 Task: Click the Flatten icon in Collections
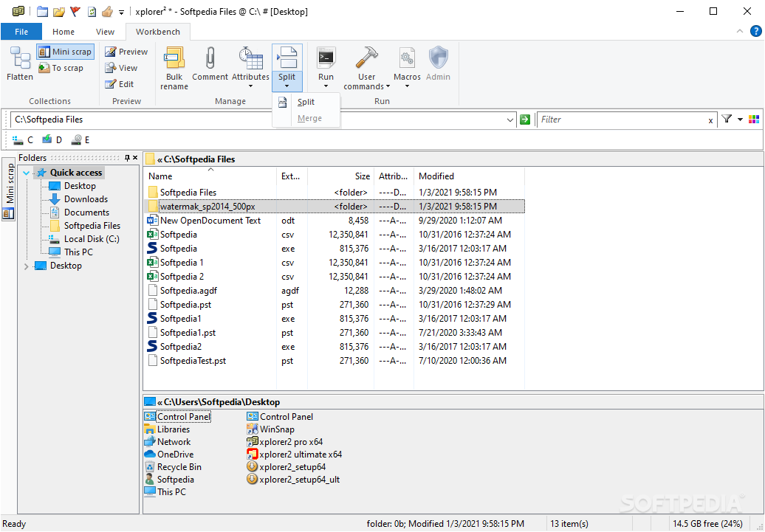pos(19,63)
